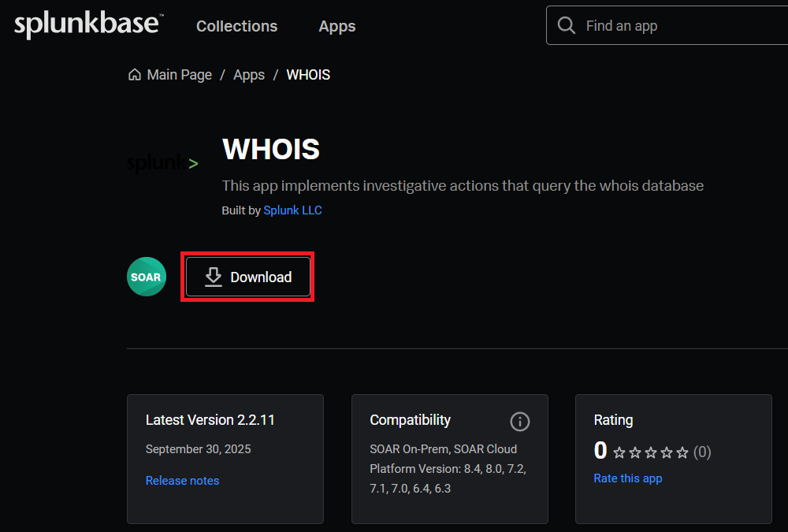Click the magnifying glass search icon

pyautogui.click(x=566, y=26)
